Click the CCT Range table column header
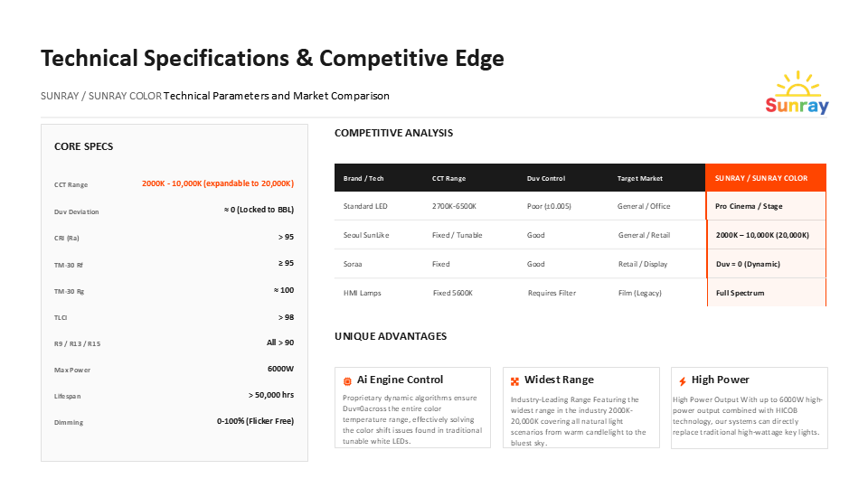Viewport: 868px width, 488px height. (x=448, y=178)
